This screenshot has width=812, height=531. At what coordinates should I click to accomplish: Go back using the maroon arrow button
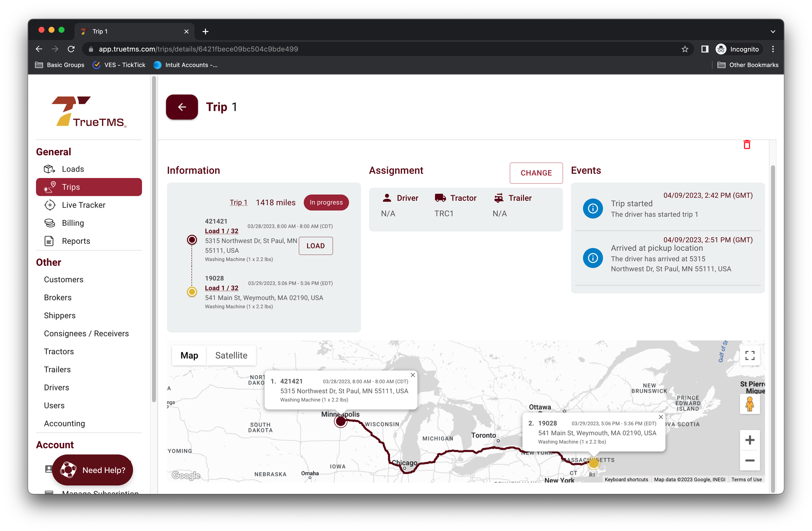pyautogui.click(x=182, y=107)
